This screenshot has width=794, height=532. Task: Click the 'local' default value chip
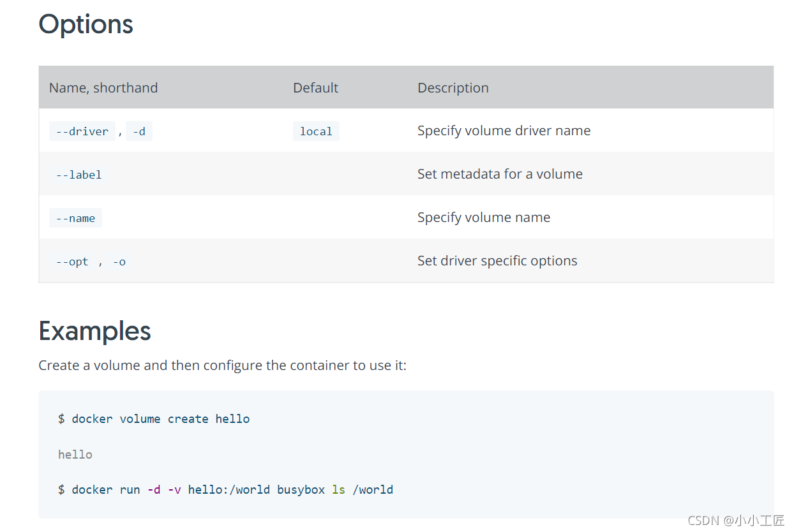(316, 131)
